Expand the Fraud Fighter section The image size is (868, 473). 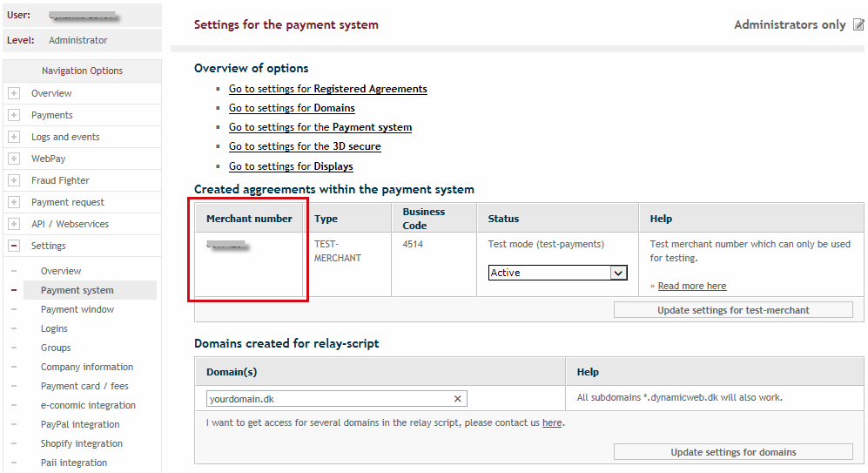(14, 180)
